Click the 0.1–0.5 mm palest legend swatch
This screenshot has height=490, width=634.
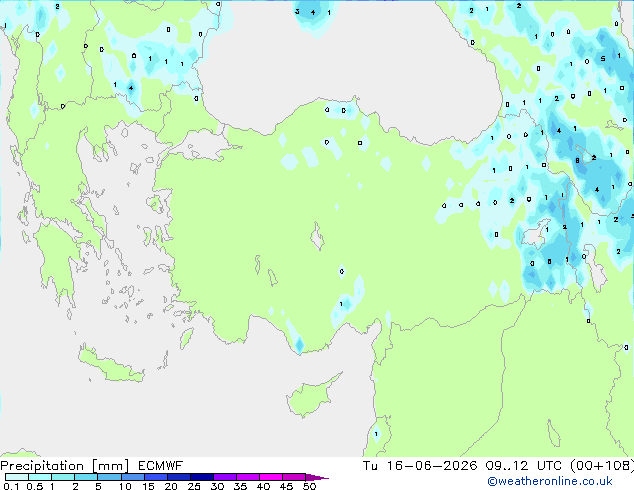(x=17, y=477)
